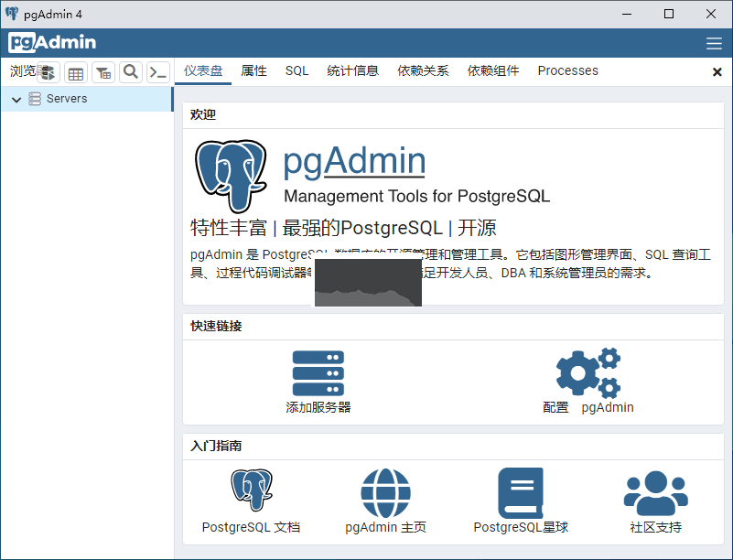The height and width of the screenshot is (560, 733).
Task: Switch to the 属性 properties tab
Action: [253, 71]
